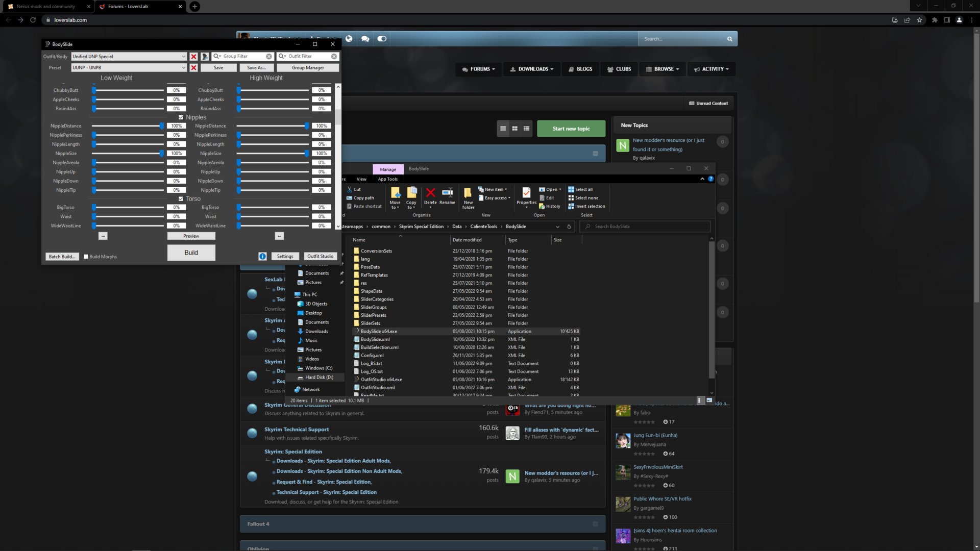
Task: Open Explorer help question mark icon
Action: tap(710, 179)
